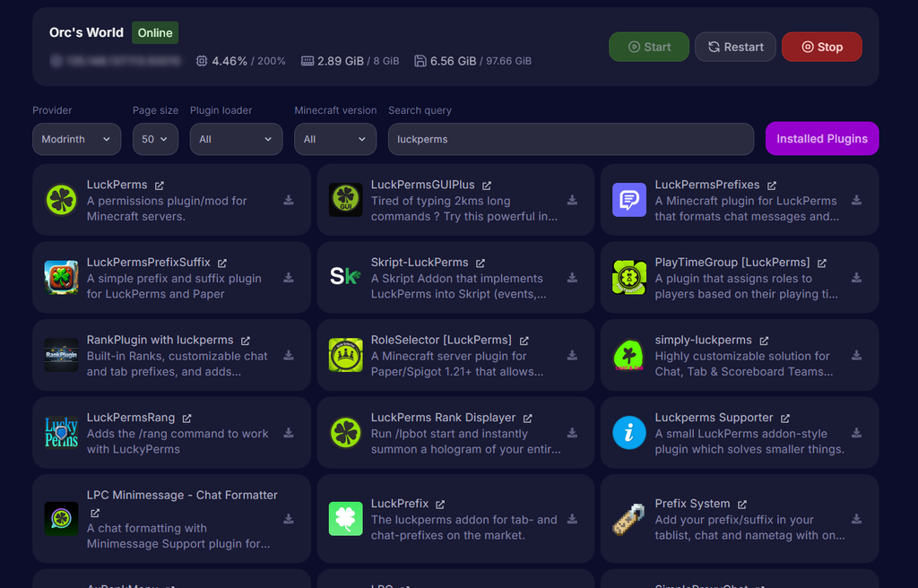
Task: Download LuckPrefix plugin
Action: (x=572, y=520)
